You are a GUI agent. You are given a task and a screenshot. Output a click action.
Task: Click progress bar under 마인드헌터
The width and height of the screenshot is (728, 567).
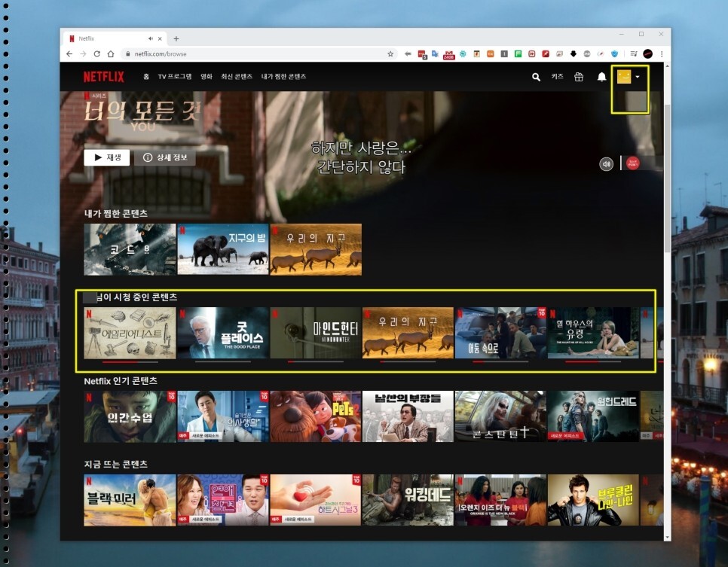pyautogui.click(x=315, y=361)
